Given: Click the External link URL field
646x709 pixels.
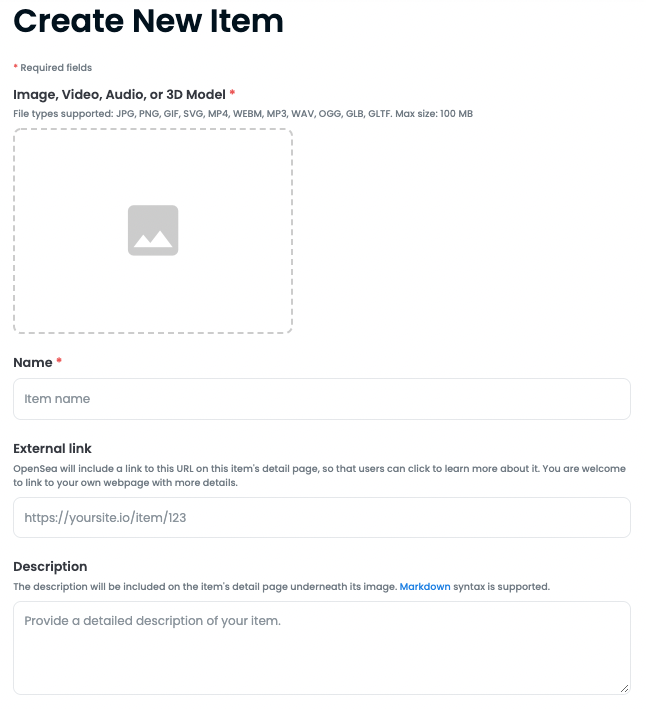Looking at the screenshot, I should pyautogui.click(x=322, y=517).
